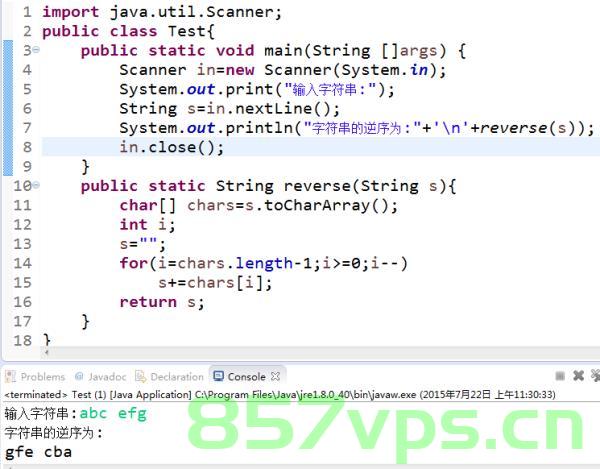Click 'main' in the method signature
Image resolution: width=600 pixels, height=469 pixels.
283,50
